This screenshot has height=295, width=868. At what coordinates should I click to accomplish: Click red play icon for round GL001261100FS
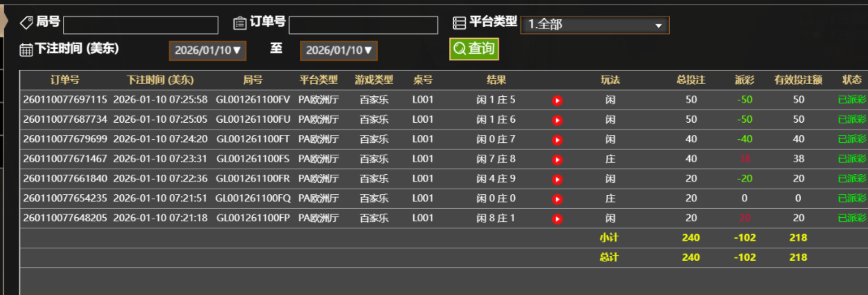tap(557, 159)
